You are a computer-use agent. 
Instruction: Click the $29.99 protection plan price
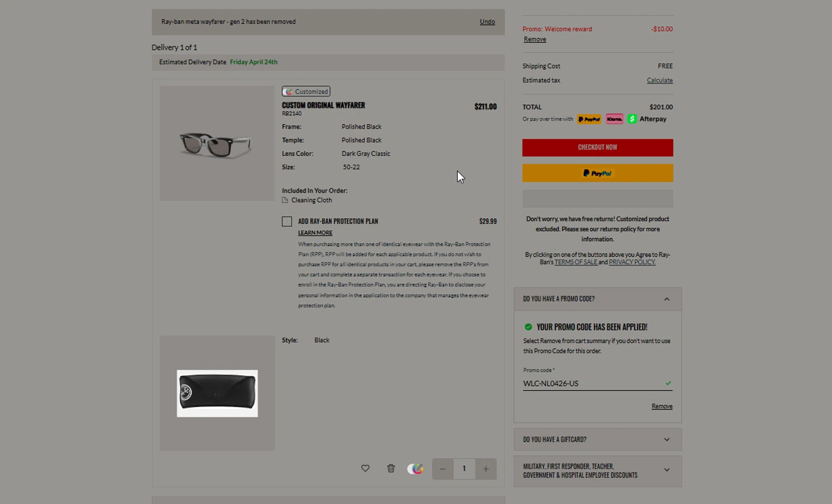tap(488, 221)
